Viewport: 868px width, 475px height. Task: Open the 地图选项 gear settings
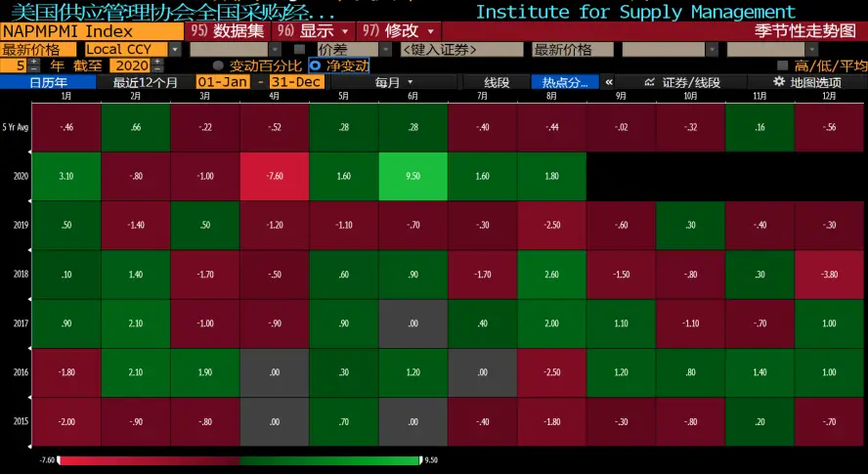pyautogui.click(x=807, y=82)
